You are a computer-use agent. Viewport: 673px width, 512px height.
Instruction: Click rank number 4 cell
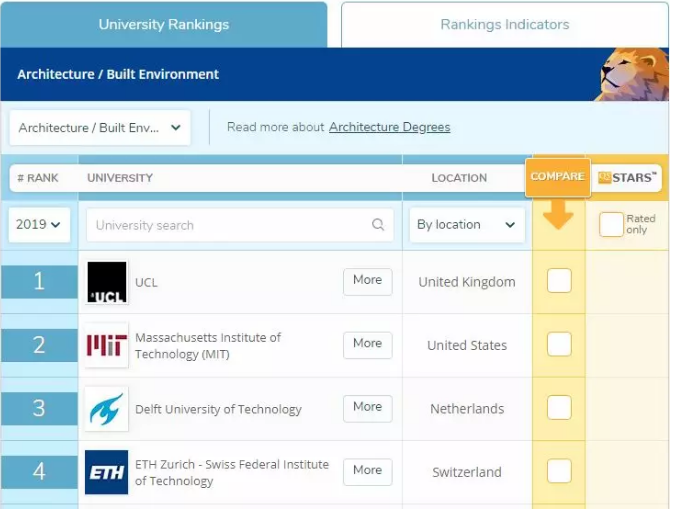click(39, 473)
